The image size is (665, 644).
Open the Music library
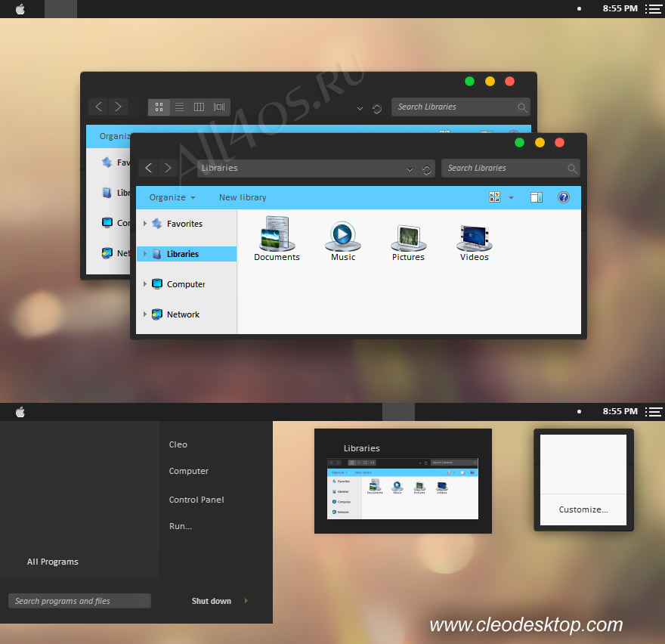click(342, 240)
